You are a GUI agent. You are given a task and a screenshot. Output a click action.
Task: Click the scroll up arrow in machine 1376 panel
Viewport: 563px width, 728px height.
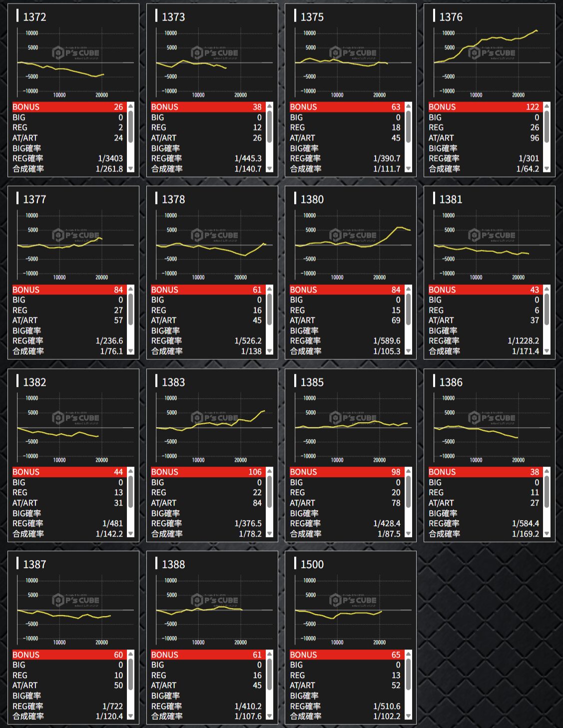click(x=547, y=106)
